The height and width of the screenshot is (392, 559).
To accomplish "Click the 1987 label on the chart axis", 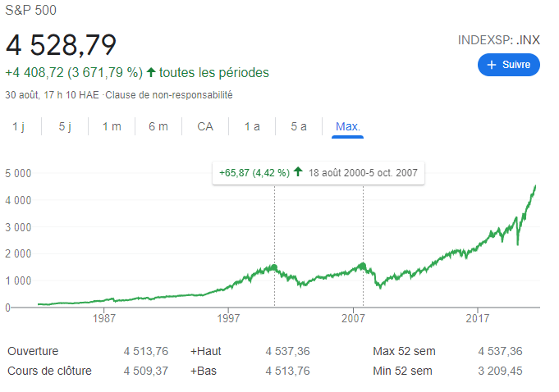I will point(104,317).
